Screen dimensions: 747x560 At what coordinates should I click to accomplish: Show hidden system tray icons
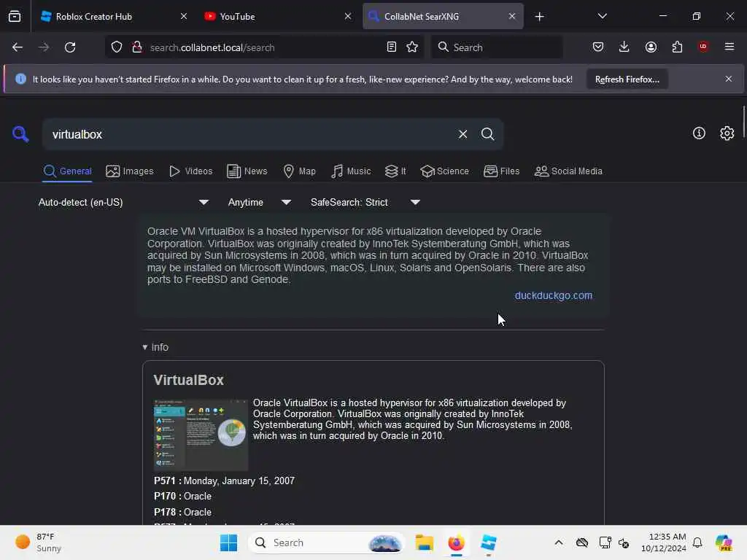tap(559, 542)
